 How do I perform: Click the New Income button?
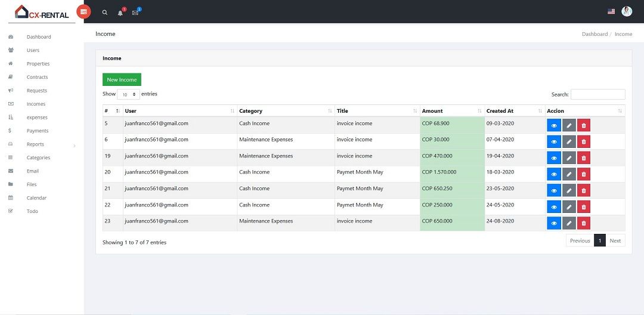coord(122,79)
